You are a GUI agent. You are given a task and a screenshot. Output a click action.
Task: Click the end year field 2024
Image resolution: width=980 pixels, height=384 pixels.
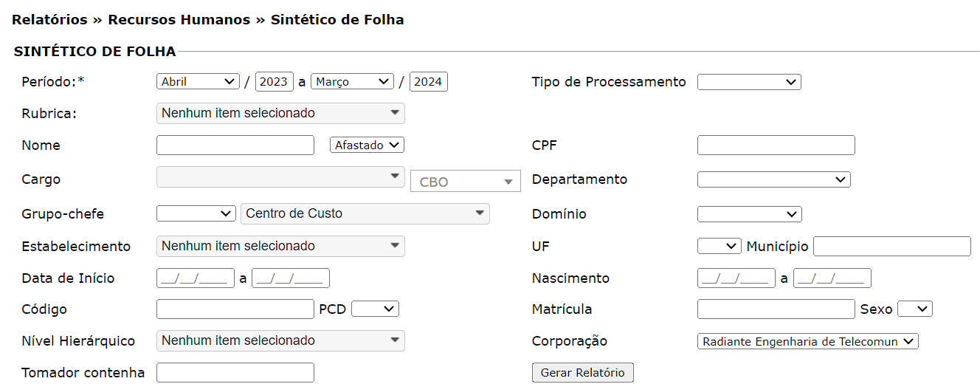[428, 82]
